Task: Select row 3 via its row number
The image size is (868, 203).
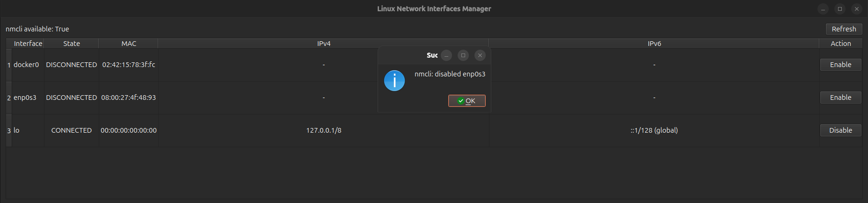Action: coord(9,131)
